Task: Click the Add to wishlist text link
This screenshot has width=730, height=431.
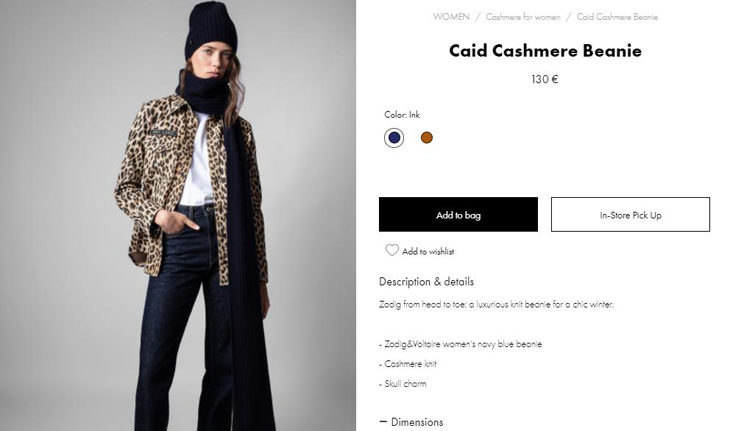Action: point(428,252)
